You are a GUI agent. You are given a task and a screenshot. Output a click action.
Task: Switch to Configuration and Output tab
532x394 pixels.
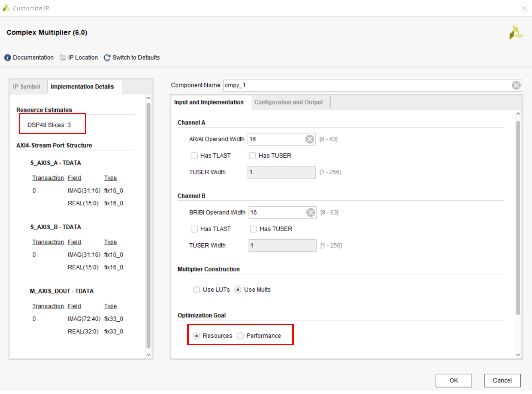point(289,102)
